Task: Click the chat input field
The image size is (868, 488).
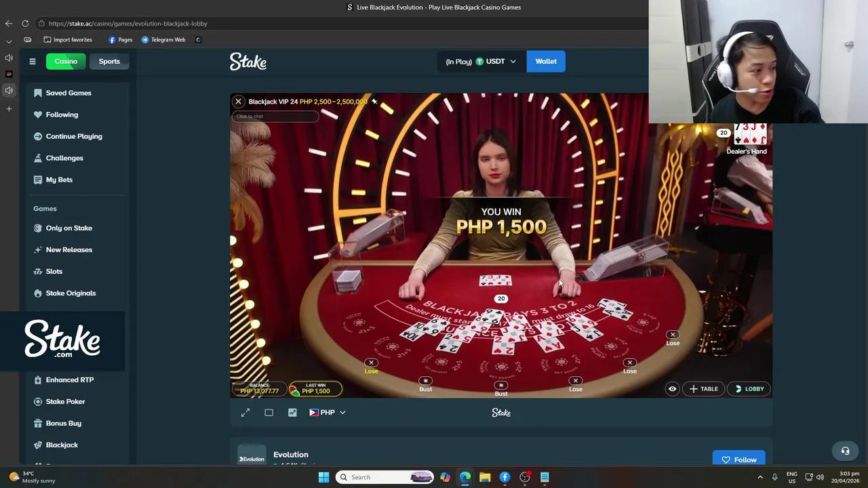Action: (x=275, y=117)
